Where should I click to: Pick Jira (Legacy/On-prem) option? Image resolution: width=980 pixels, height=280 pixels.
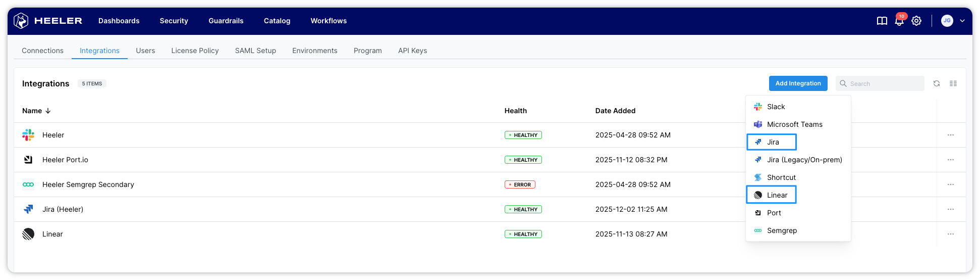pyautogui.click(x=804, y=160)
